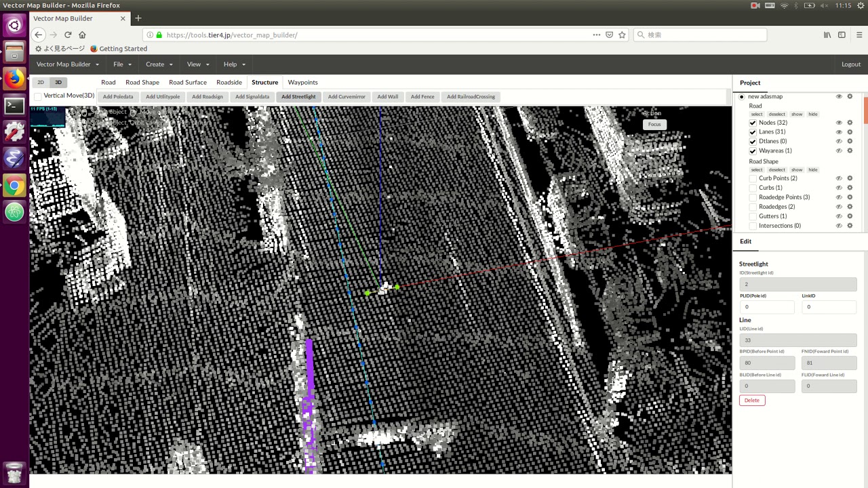Viewport: 868px width, 488px height.
Task: Click the Focus button in viewport
Action: click(x=654, y=124)
